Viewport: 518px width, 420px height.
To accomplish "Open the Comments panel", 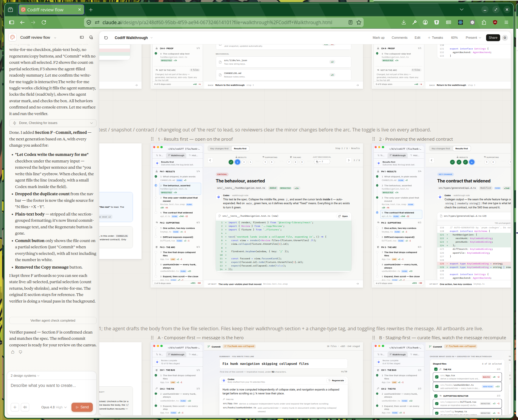I will tap(399, 38).
